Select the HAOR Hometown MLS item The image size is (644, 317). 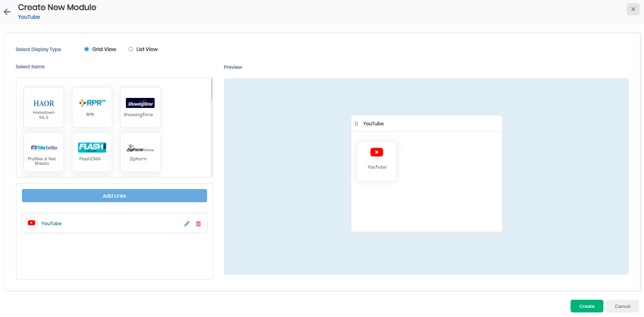tap(44, 107)
